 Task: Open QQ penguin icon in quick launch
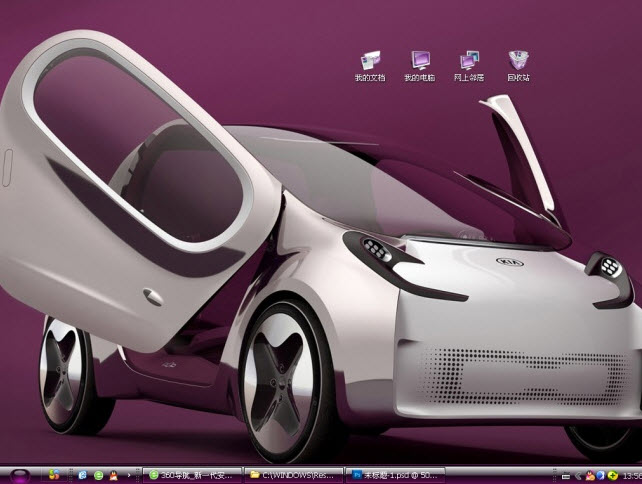pyautogui.click(x=115, y=474)
